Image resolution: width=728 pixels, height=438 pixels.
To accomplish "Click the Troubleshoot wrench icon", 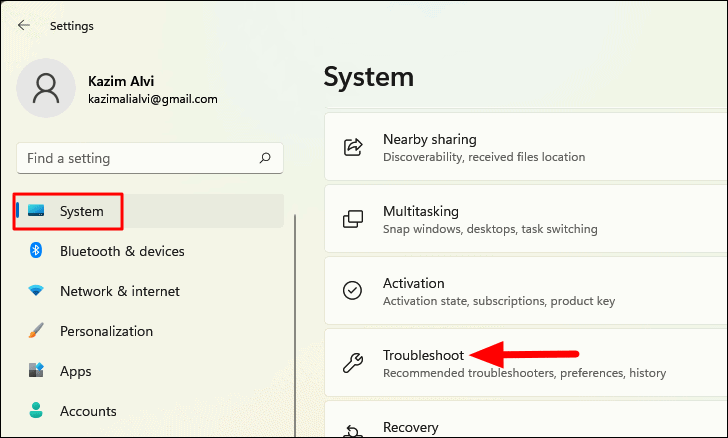I will click(353, 363).
